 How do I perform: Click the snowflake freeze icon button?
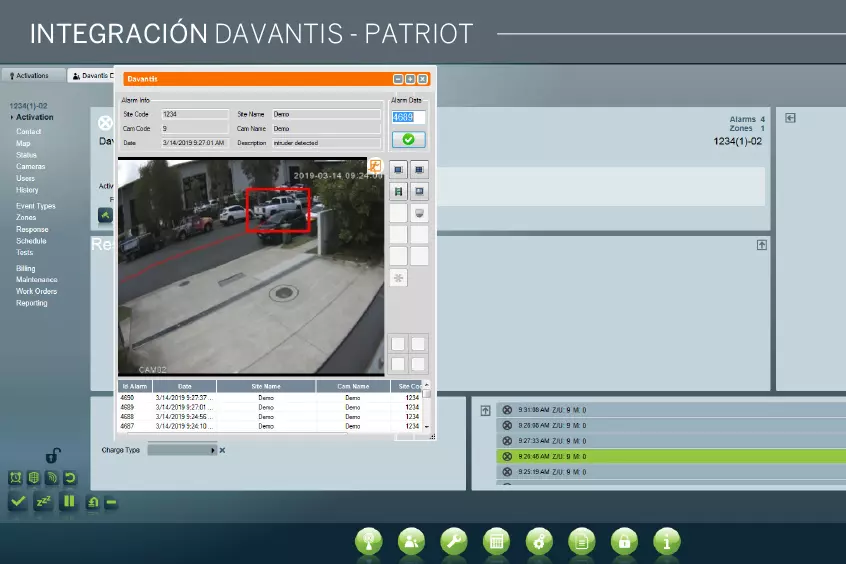(x=398, y=278)
